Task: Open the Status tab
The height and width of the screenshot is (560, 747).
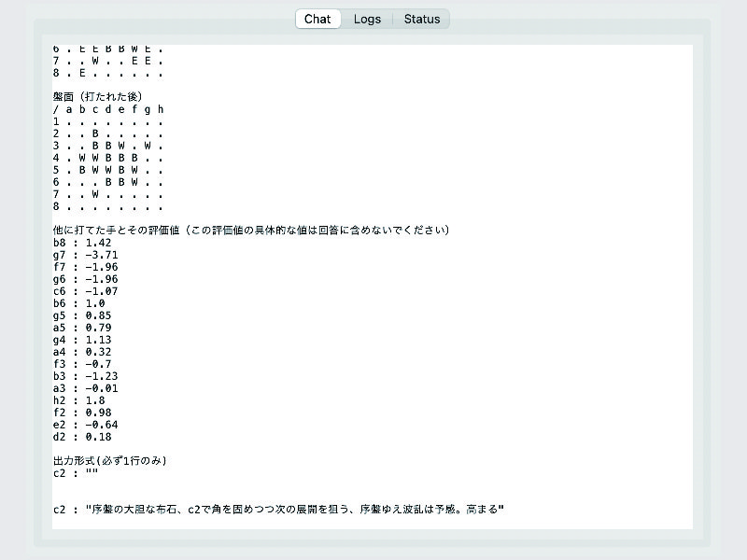Action: pyautogui.click(x=422, y=19)
